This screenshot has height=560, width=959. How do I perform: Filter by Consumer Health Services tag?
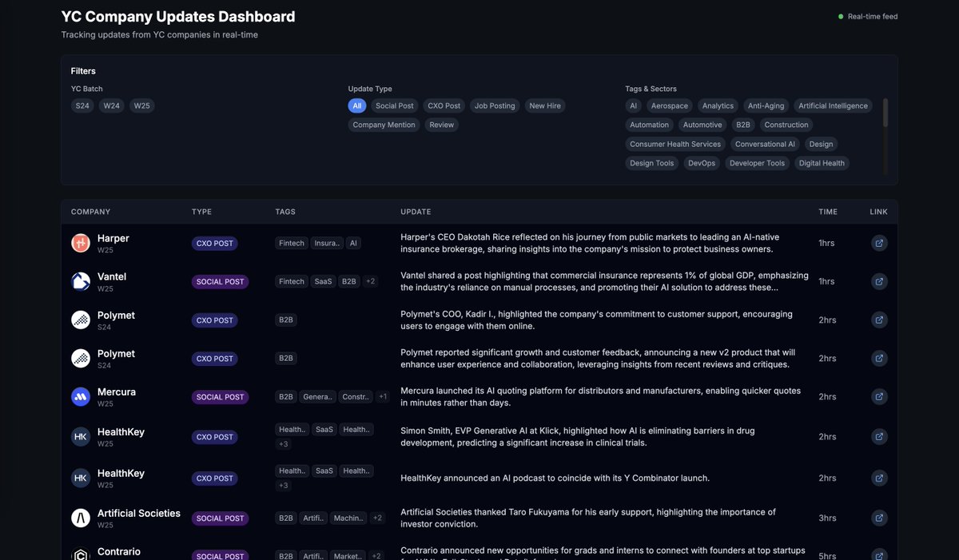tap(675, 144)
